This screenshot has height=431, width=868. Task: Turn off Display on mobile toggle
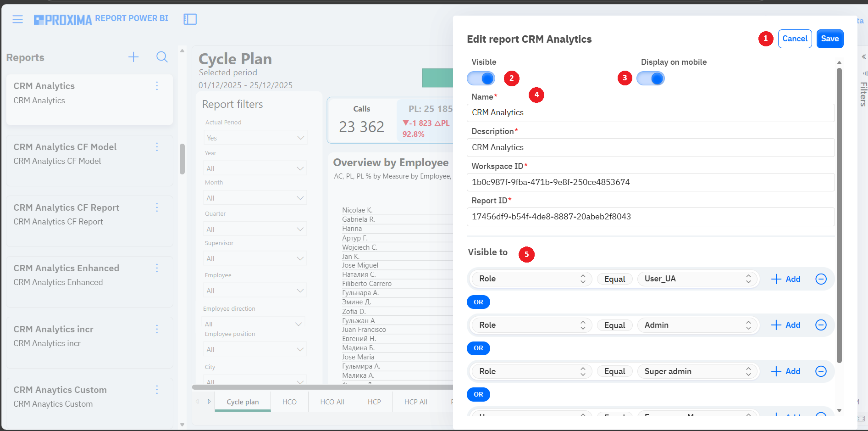pos(650,78)
